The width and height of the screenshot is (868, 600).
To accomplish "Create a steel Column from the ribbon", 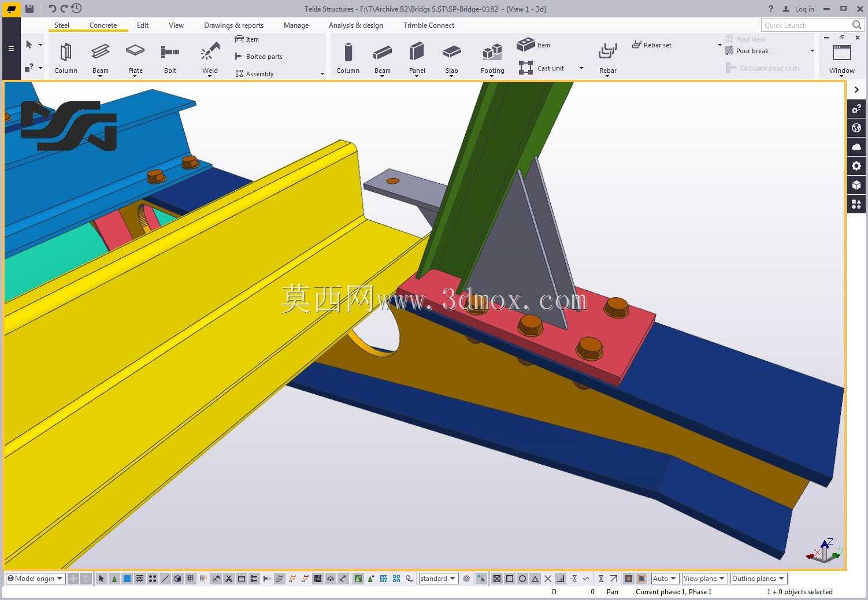I will coord(66,58).
